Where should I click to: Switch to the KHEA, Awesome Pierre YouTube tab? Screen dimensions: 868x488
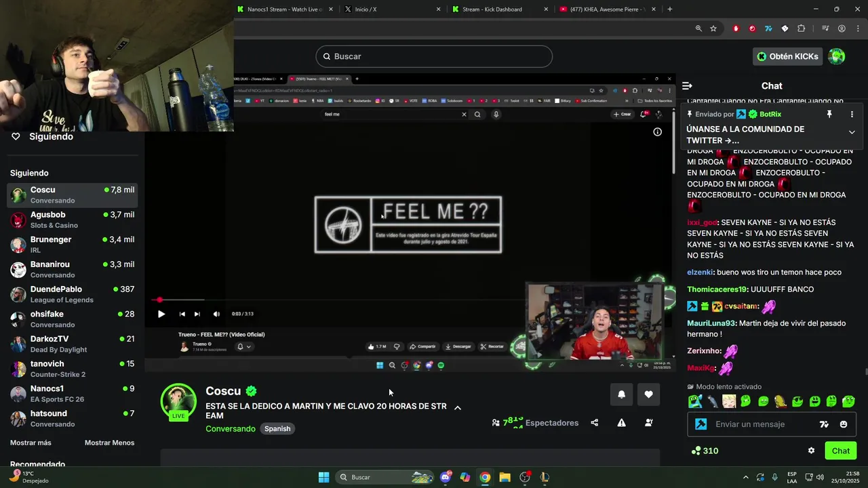[607, 9]
